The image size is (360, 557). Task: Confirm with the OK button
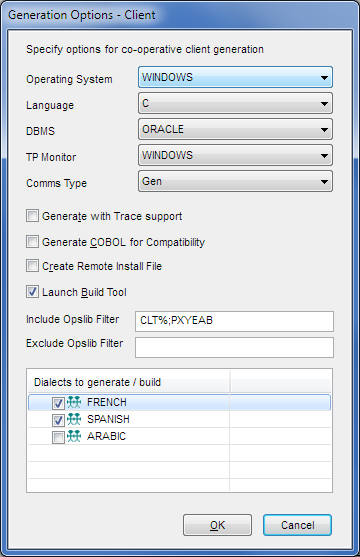tap(217, 525)
